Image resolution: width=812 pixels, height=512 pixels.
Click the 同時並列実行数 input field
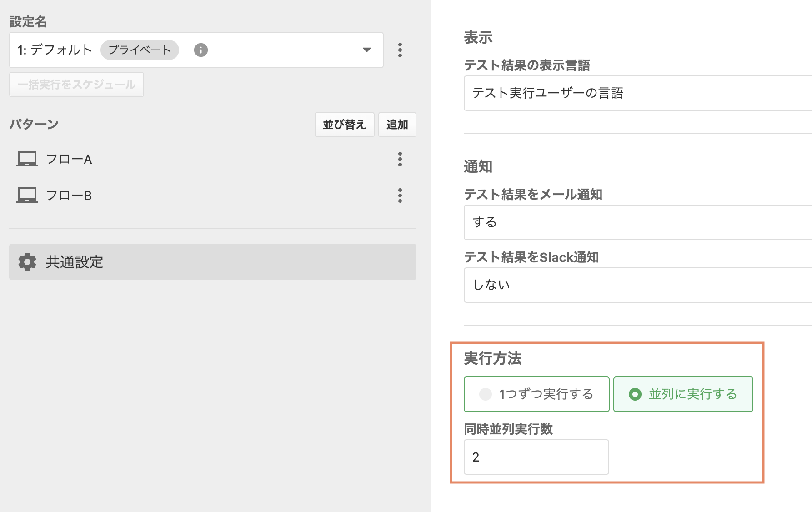tap(536, 457)
